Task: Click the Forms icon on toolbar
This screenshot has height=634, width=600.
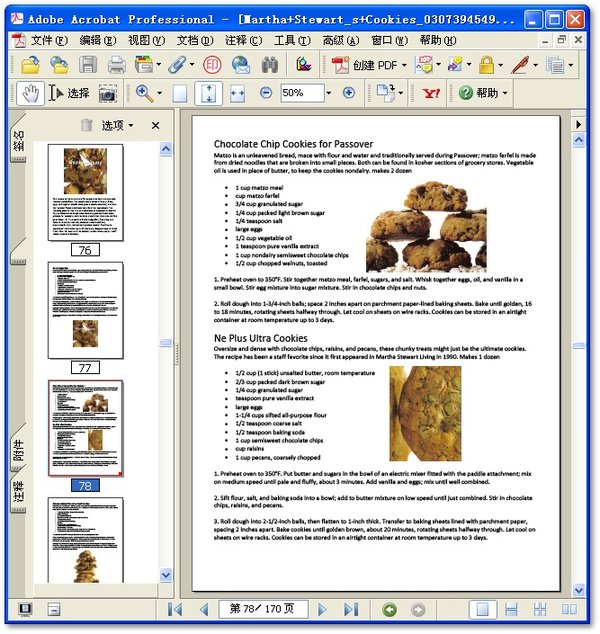Action: 556,65
